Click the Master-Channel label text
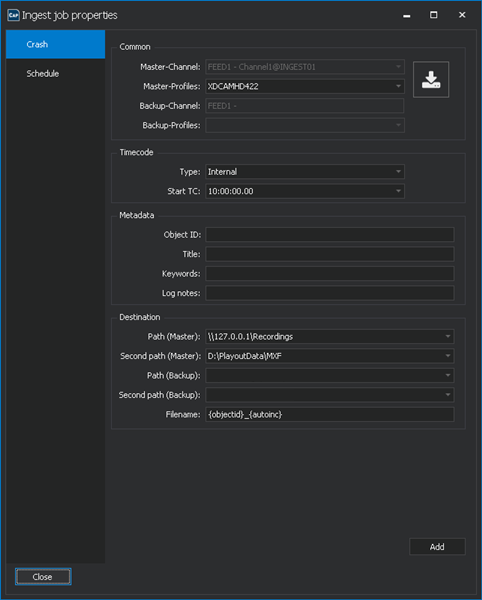The height and width of the screenshot is (600, 482). pos(170,67)
